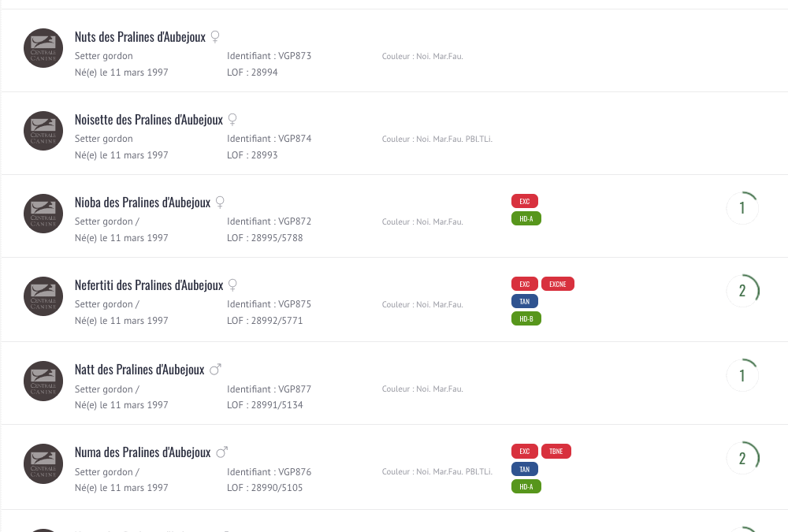Open Nioba des Pralines d'Aubejoux profile
Viewport: 788px width, 532px height.
click(x=143, y=203)
